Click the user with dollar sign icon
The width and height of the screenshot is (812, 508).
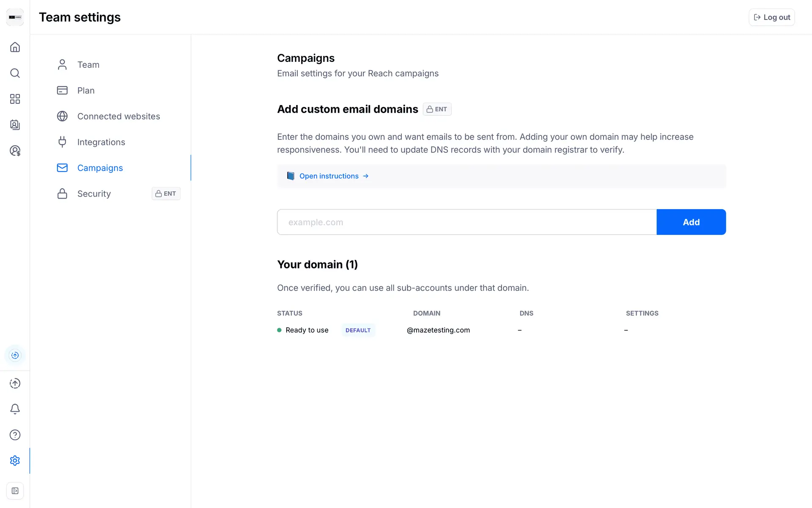coord(15,151)
